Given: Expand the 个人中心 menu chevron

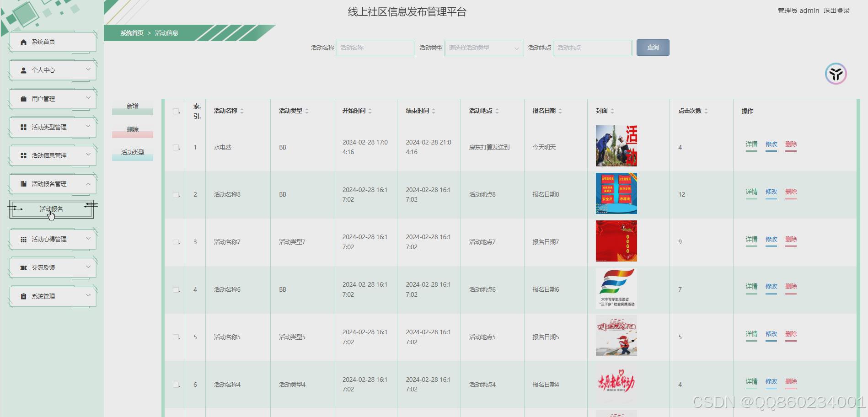Looking at the screenshot, I should [88, 69].
